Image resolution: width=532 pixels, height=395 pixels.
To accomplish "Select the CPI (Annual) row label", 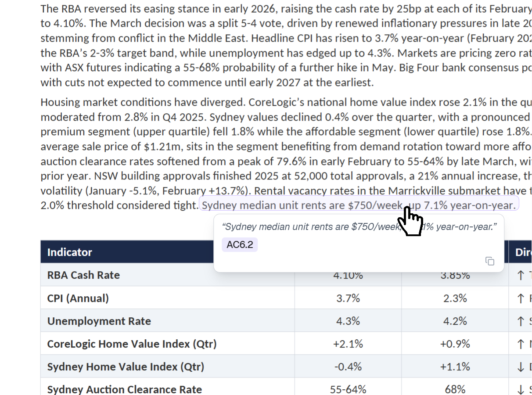I will click(78, 298).
